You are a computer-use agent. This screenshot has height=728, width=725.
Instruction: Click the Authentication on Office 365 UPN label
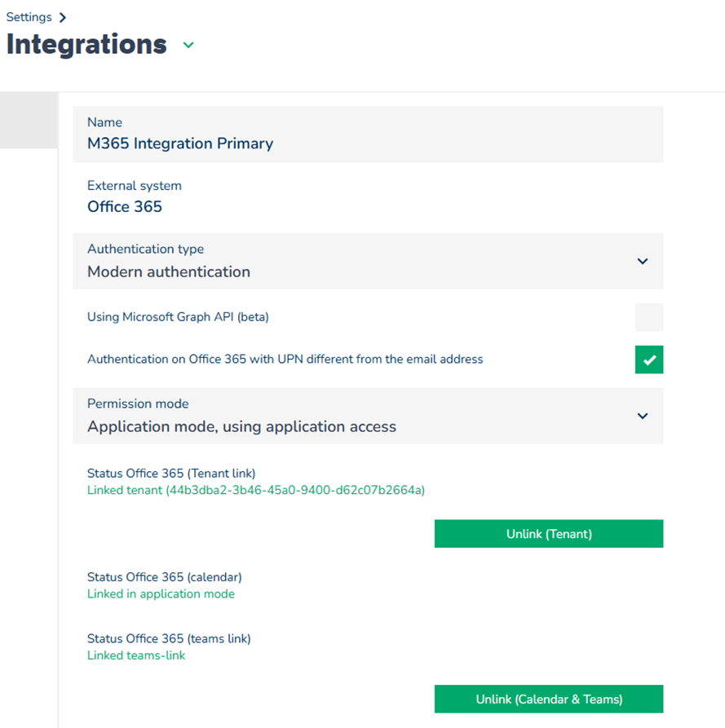point(285,359)
